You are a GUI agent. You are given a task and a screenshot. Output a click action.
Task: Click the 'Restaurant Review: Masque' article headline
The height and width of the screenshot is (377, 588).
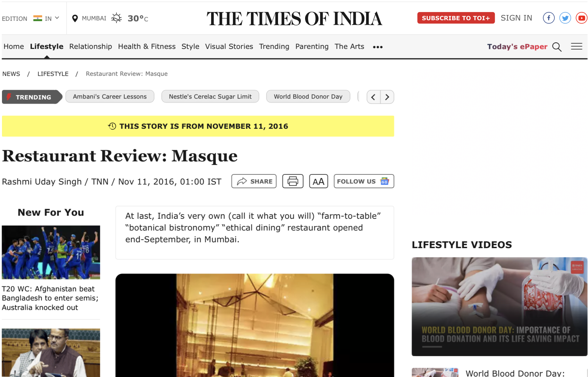[120, 156]
